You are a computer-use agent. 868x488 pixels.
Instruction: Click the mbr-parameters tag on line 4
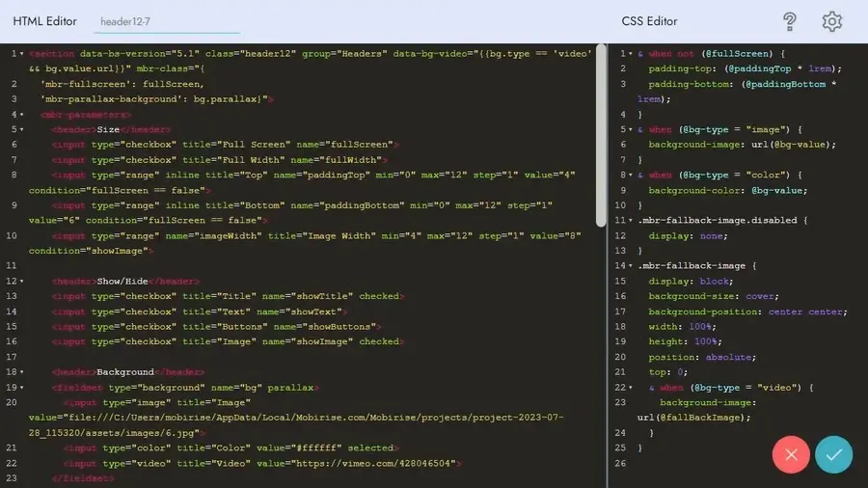(x=86, y=115)
